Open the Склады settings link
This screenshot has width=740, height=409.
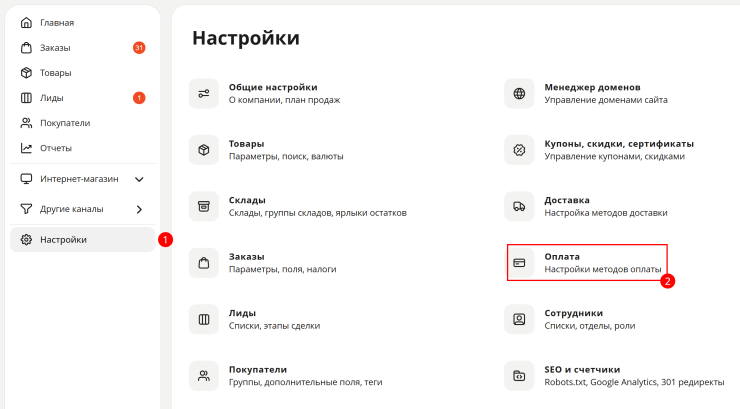pos(247,200)
